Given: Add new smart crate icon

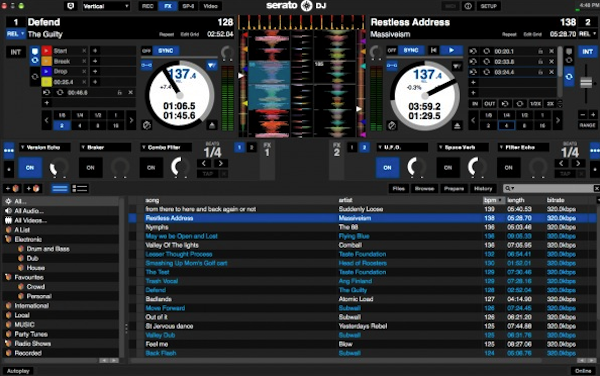Looking at the screenshot, I should pyautogui.click(x=33, y=189).
